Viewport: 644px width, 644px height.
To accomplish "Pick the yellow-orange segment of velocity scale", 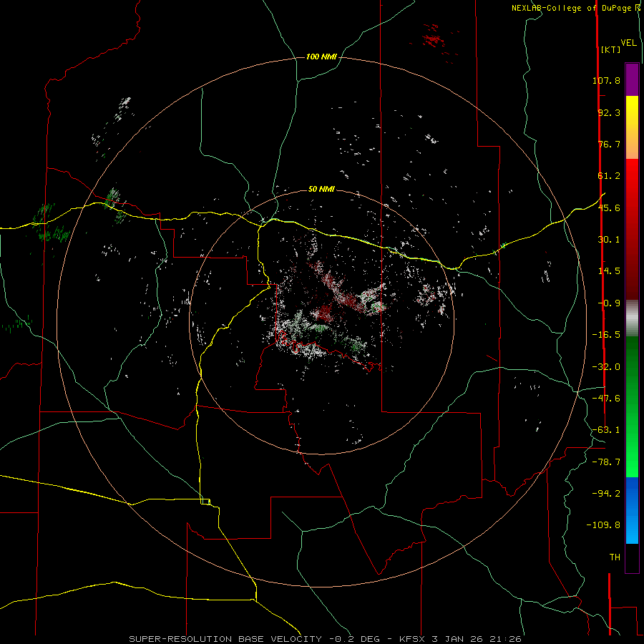I will pyautogui.click(x=632, y=127).
